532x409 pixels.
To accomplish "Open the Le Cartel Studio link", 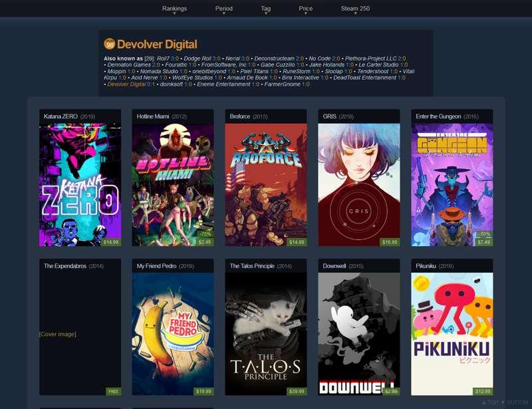I will [378, 65].
